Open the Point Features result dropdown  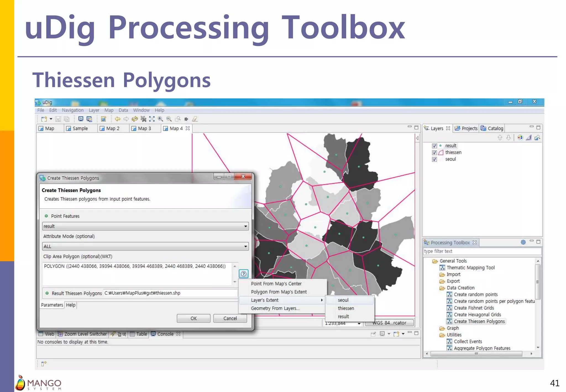pyautogui.click(x=145, y=226)
